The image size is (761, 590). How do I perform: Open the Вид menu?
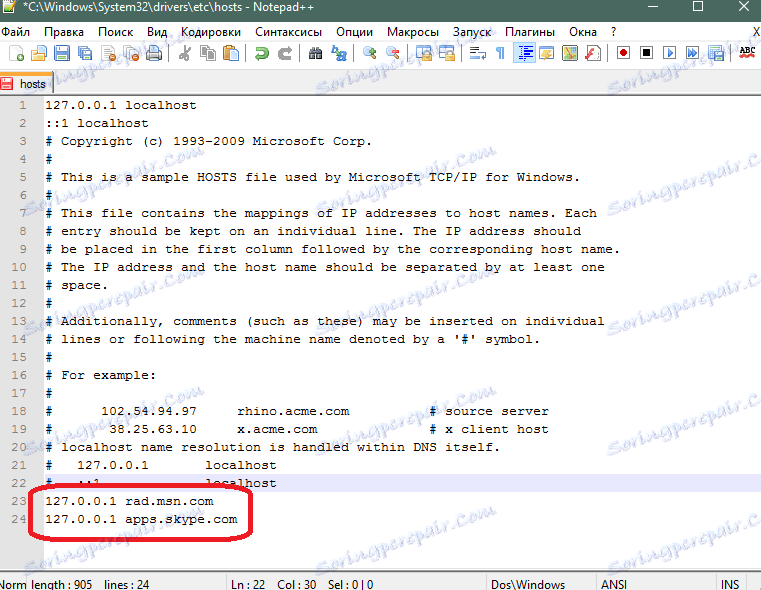[157, 32]
